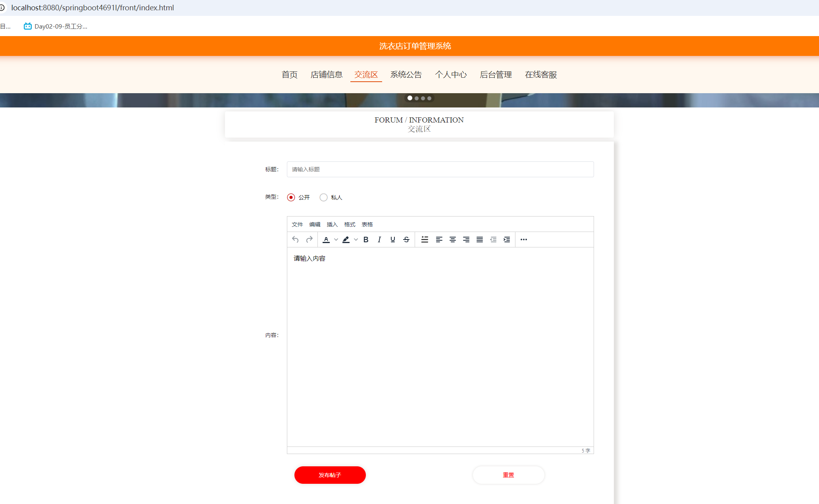Increase indent in the editor
Viewport: 819px width, 504px height.
point(507,240)
